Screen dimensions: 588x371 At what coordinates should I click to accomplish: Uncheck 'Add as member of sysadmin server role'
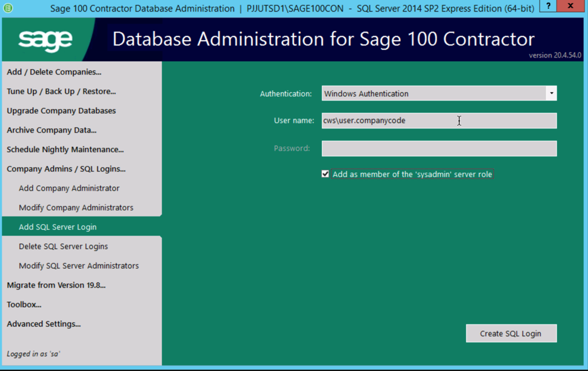click(325, 174)
